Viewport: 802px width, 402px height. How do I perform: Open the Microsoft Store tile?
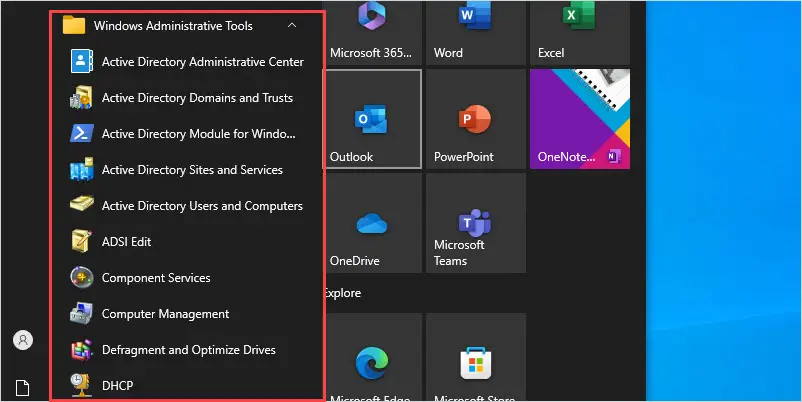[476, 357]
